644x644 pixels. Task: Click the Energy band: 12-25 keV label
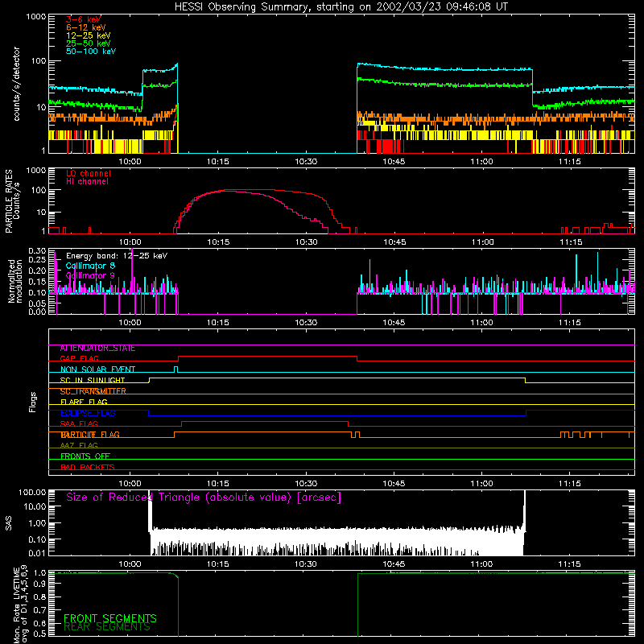click(117, 256)
